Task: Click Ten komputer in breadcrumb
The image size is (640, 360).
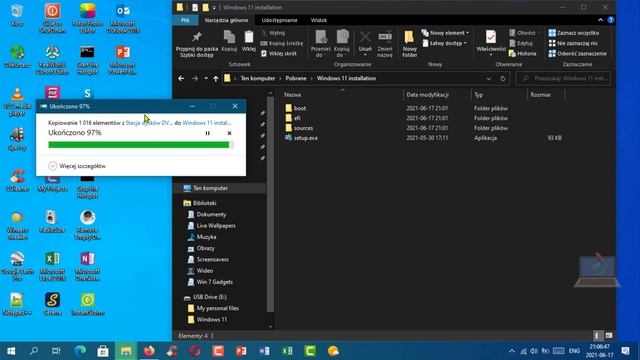Action: pyautogui.click(x=258, y=78)
